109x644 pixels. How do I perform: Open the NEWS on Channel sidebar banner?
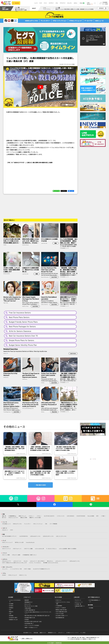93,125
